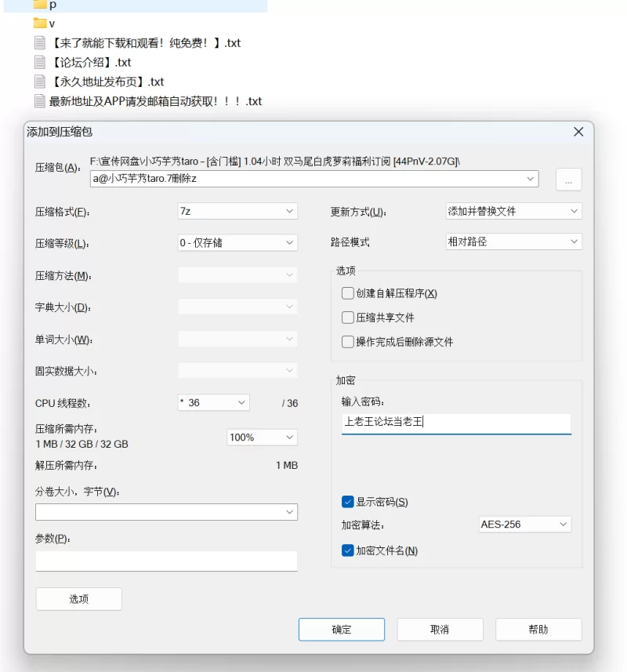
Task: Enable 压缩共享文件 checkbox
Action: click(348, 318)
